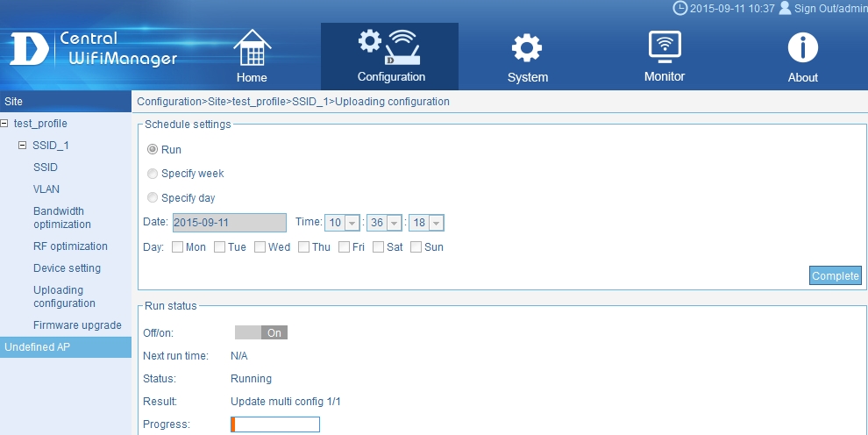Open the System gear icon
868x435 pixels.
[x=527, y=48]
